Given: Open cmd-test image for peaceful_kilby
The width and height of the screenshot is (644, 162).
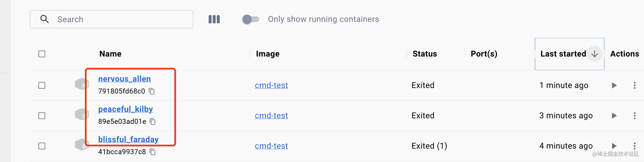Looking at the screenshot, I should coord(271,116).
